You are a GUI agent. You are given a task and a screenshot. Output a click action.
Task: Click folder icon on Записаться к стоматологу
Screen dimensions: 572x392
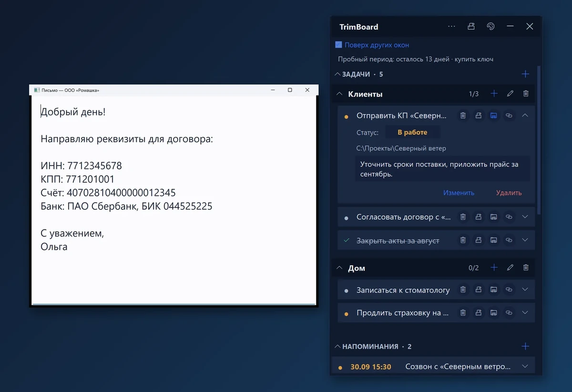pyautogui.click(x=494, y=289)
